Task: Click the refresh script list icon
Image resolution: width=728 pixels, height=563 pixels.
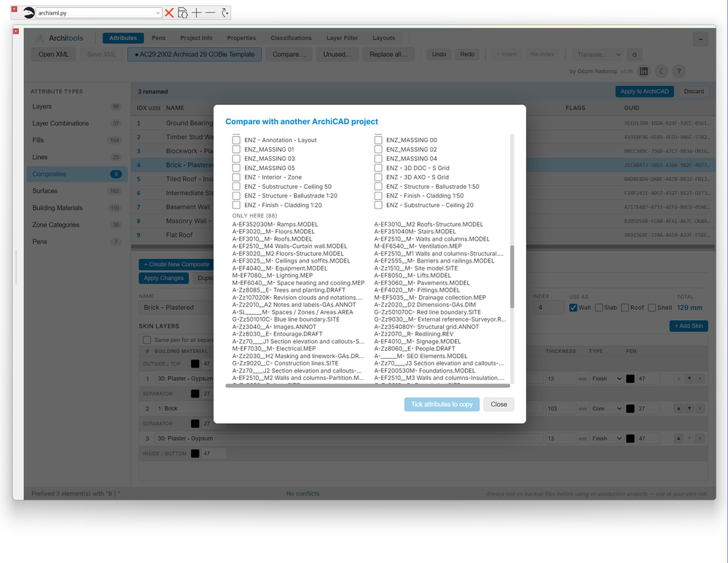Action: [x=225, y=13]
